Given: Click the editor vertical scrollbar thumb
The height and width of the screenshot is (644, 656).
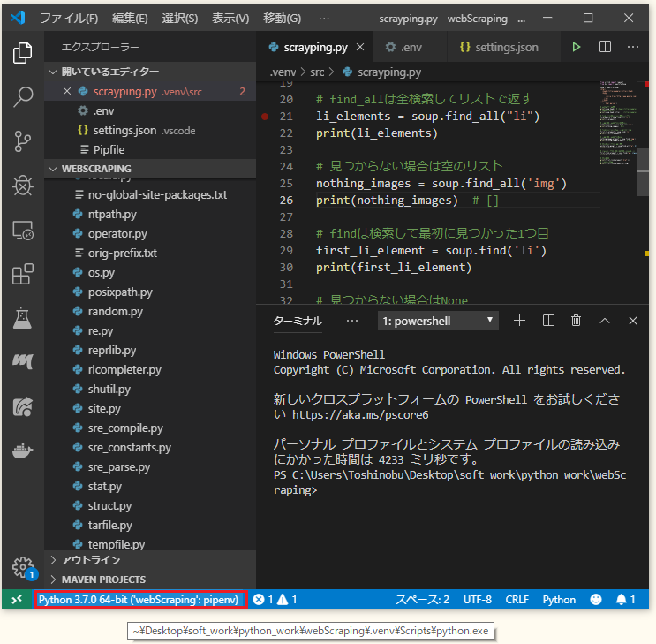Looking at the screenshot, I should tap(643, 172).
